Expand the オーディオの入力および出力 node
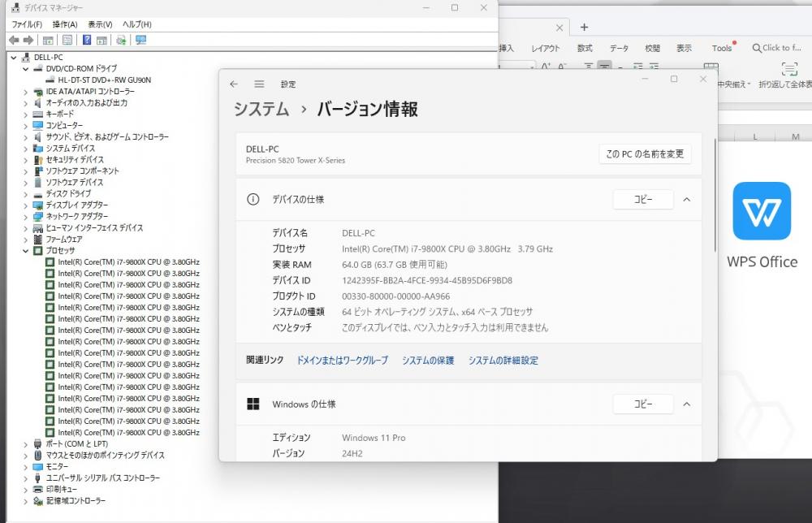This screenshot has width=812, height=523. tap(25, 103)
